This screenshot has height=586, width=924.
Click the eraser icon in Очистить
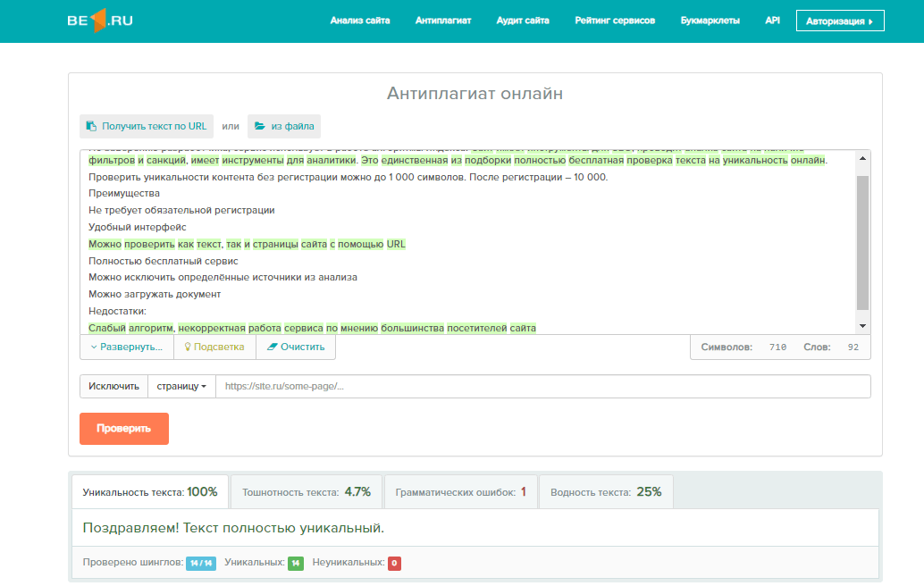pyautogui.click(x=272, y=347)
